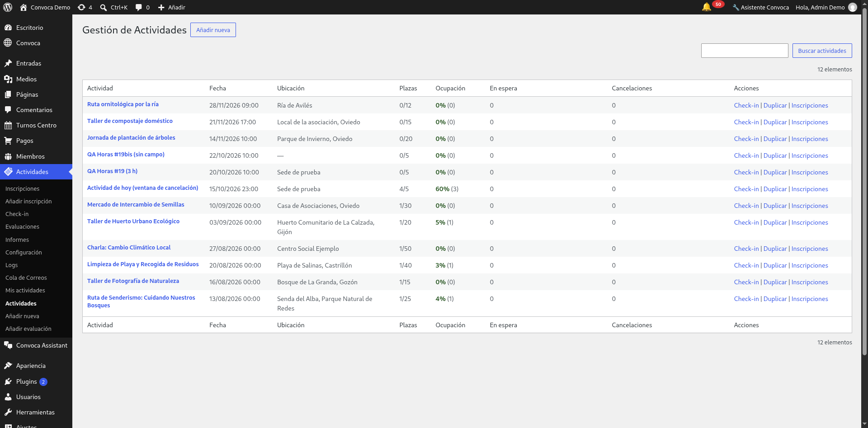Open the Añadir plus in admin bar
The height and width of the screenshot is (428, 868).
(x=171, y=7)
